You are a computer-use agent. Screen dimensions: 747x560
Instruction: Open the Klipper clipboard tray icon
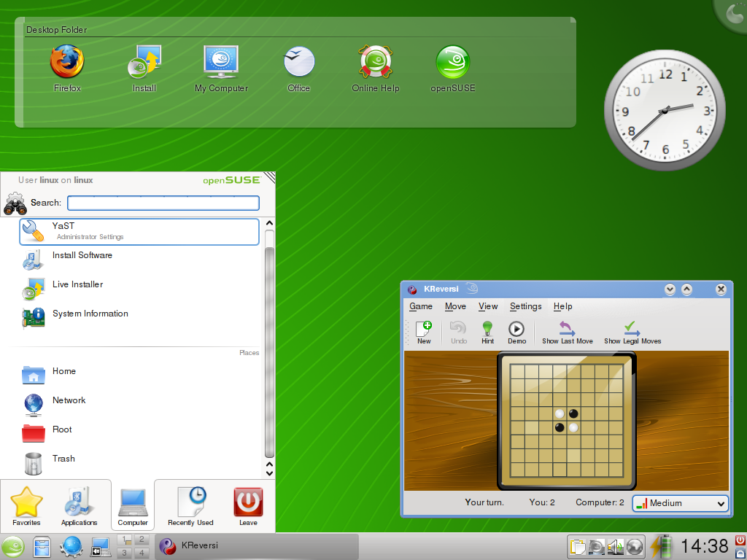[x=578, y=547]
